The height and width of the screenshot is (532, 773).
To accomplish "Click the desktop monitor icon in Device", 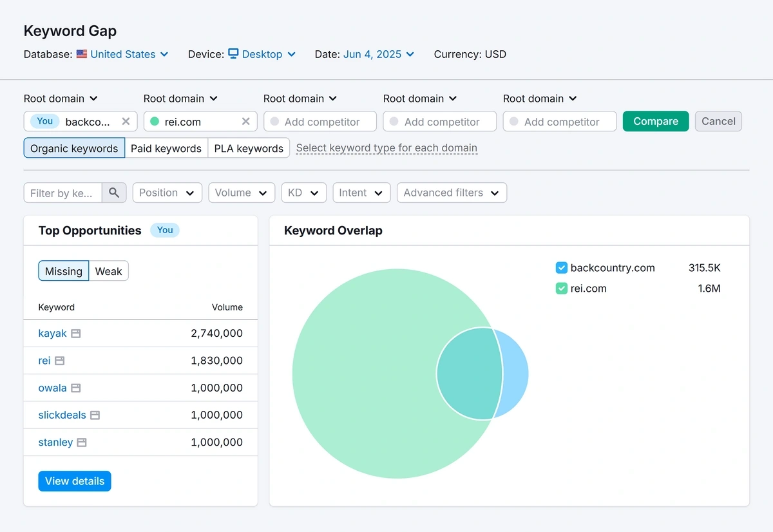I will pos(233,53).
